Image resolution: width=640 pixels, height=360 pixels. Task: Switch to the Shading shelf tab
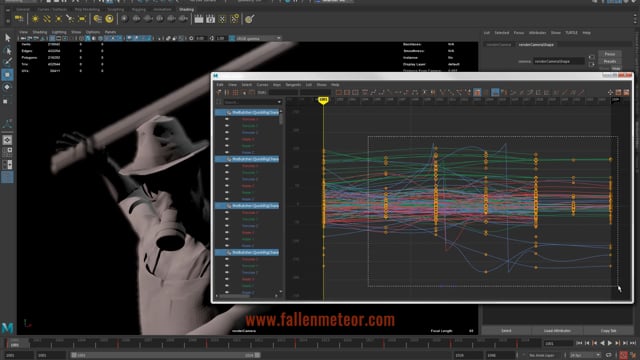(x=186, y=9)
